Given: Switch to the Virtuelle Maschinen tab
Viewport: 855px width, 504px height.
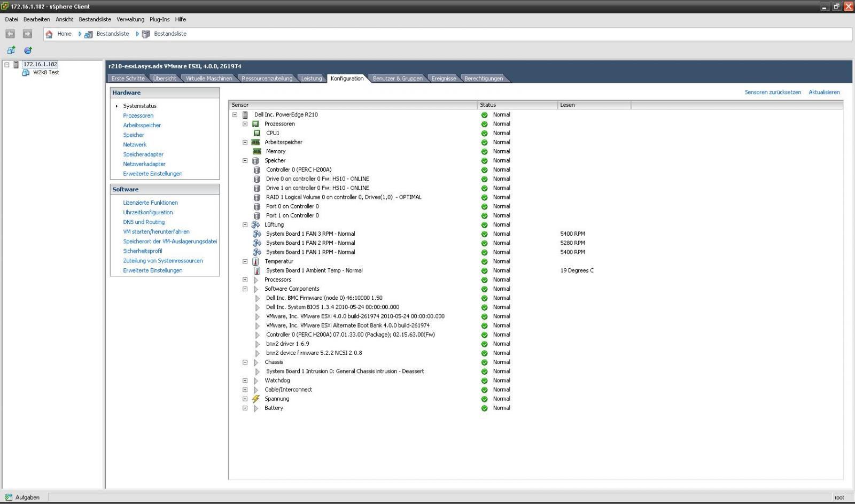Looking at the screenshot, I should pos(209,79).
